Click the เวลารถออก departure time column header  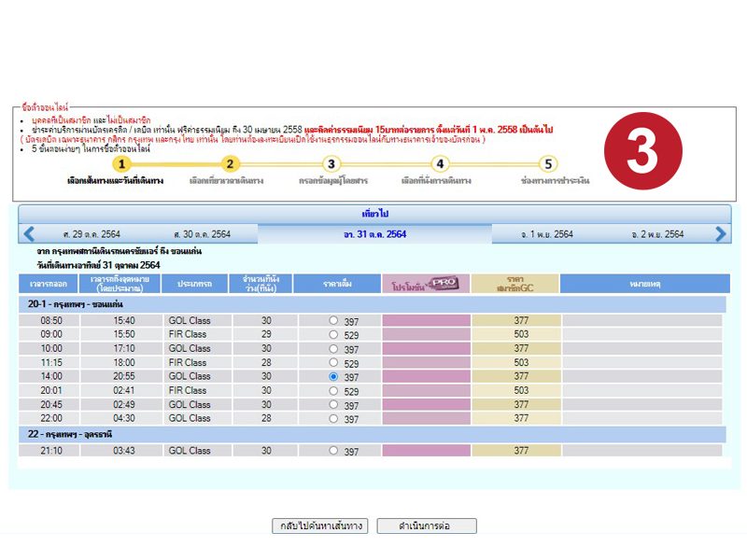pyautogui.click(x=49, y=284)
